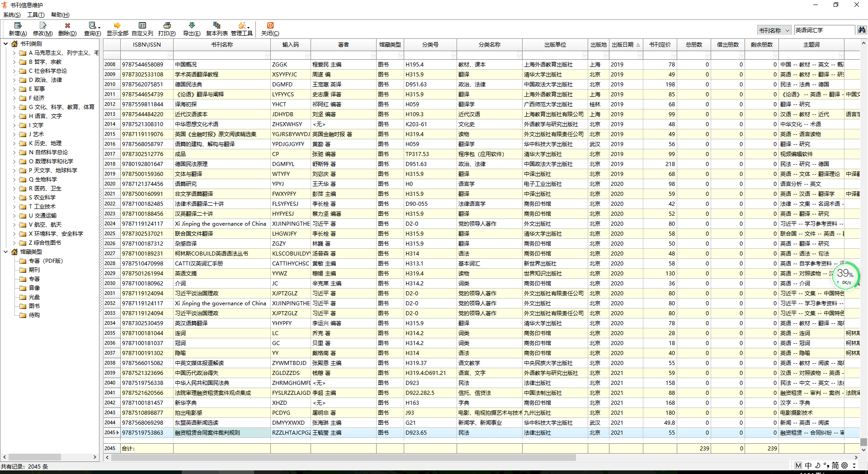Expand the H 语言、文字 category
The width and height of the screenshot is (868, 474).
(14, 116)
